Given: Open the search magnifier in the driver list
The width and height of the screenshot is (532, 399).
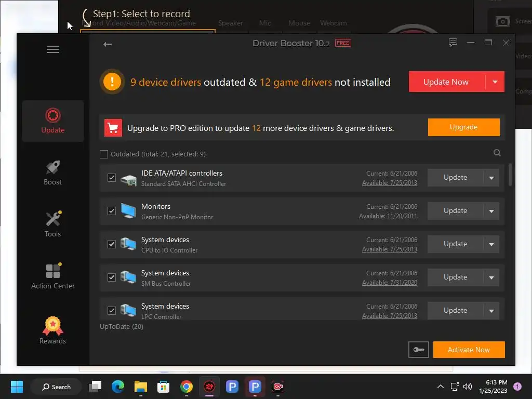Looking at the screenshot, I should (497, 153).
